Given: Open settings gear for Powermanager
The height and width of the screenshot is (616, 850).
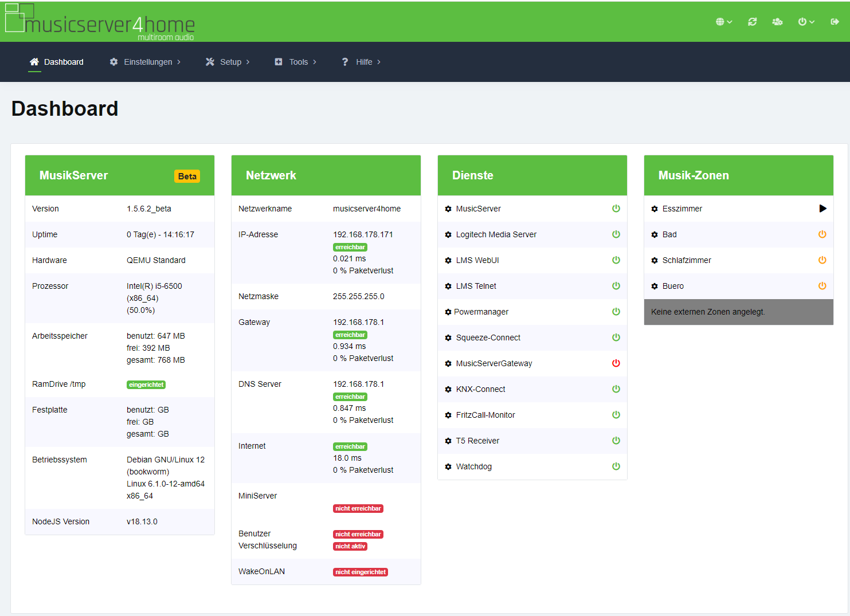Looking at the screenshot, I should [x=448, y=312].
